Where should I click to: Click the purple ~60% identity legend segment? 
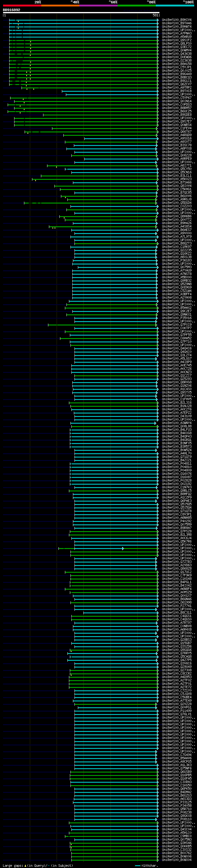(x=98, y=6)
